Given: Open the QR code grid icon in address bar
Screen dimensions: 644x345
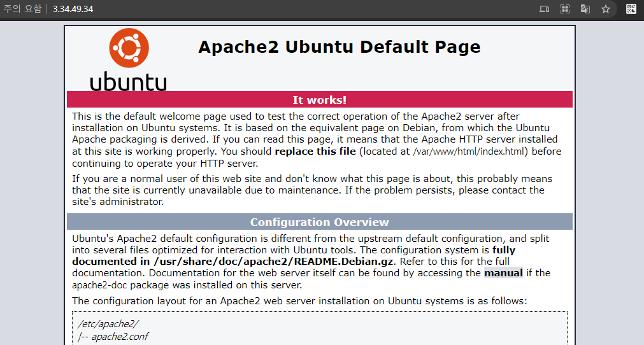Looking at the screenshot, I should [565, 9].
